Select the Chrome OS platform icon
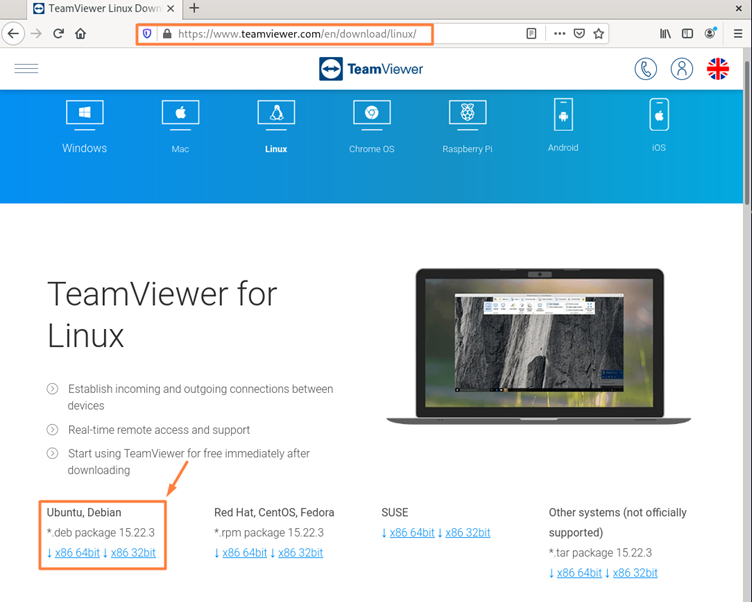The image size is (752, 602). [372, 127]
